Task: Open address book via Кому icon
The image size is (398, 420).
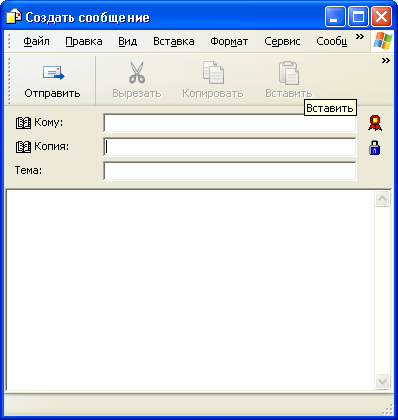Action: (23, 123)
